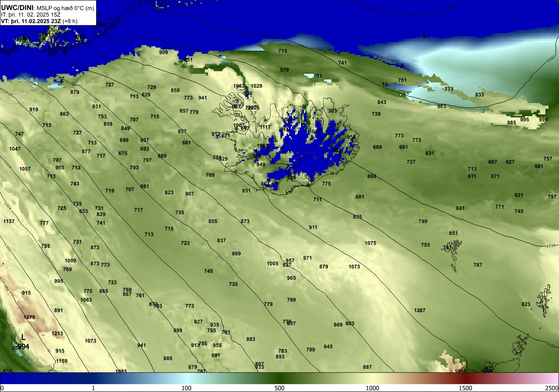Click the IT: þri. 11. 02. 2025 15Z line

point(30,15)
